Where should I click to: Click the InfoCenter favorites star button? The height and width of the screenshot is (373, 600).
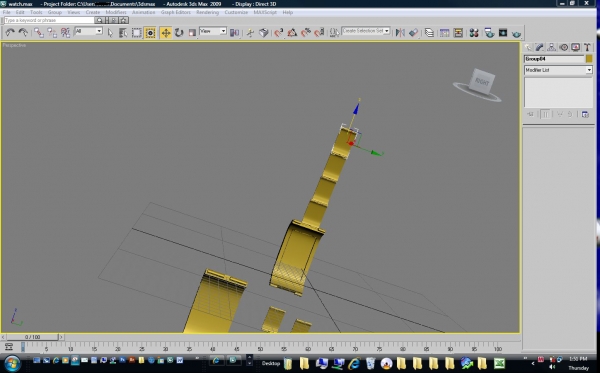click(124, 20)
